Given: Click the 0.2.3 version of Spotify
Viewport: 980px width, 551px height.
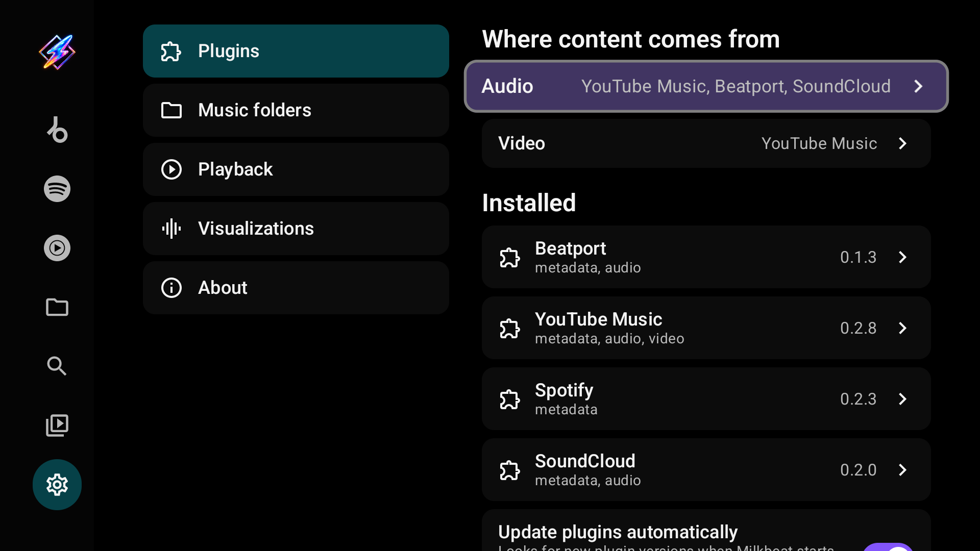Looking at the screenshot, I should [858, 399].
